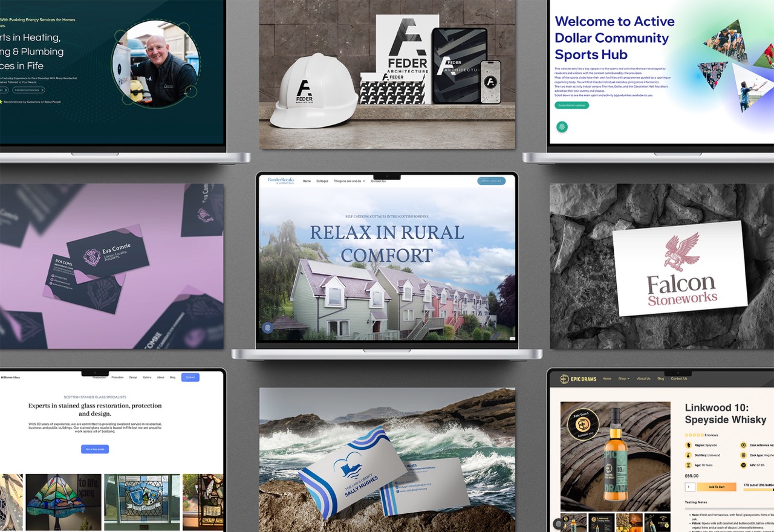Select the Linkwood Tasting Notes product thumbnail
This screenshot has width=774, height=532.
[601, 523]
